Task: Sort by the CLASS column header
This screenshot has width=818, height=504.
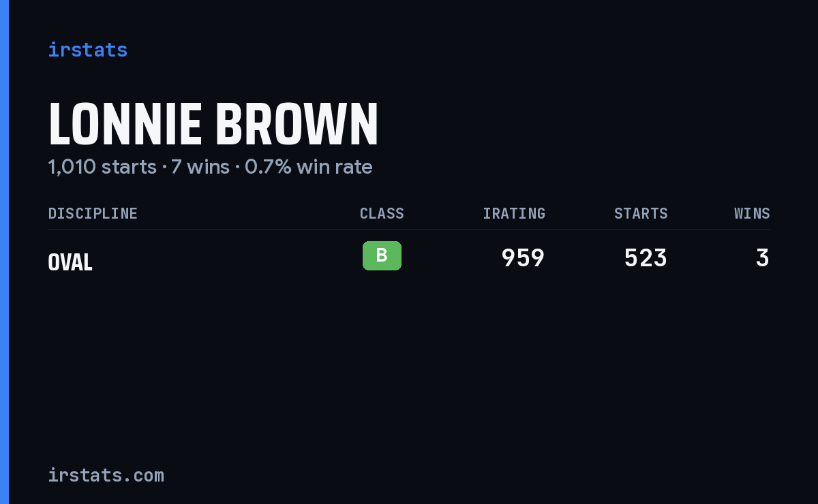Action: tap(382, 213)
